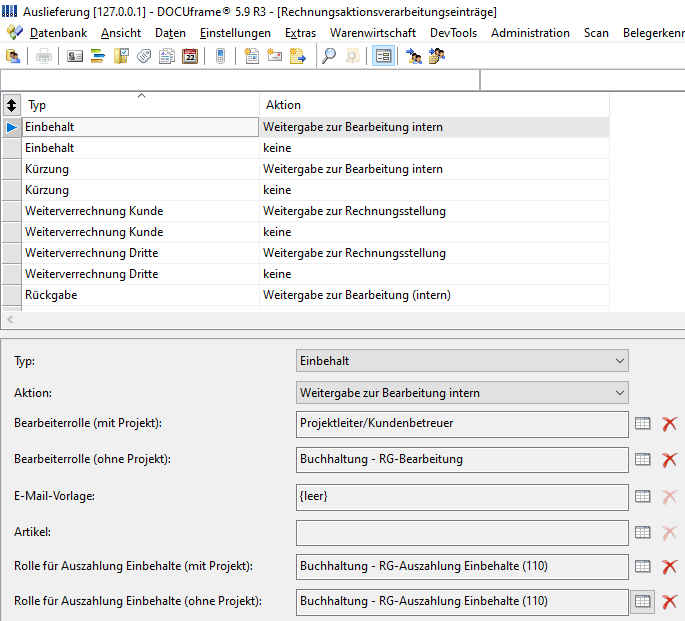Click the database users toolbar icon
This screenshot has width=685, height=621.
pos(13,56)
